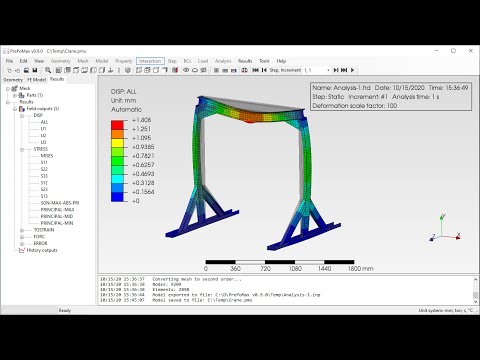480x360 pixels.
Task: Click the History outputs chart icon
Action: [x=22, y=250]
